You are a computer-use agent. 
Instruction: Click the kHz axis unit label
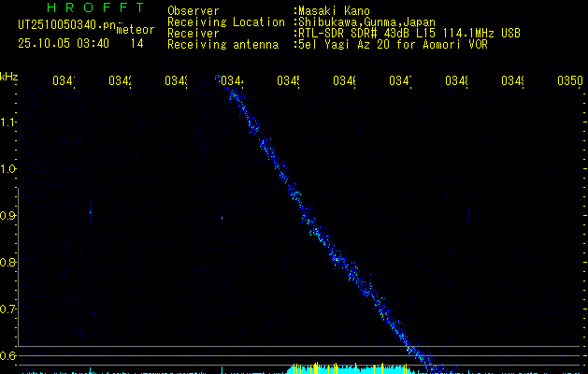[8, 78]
